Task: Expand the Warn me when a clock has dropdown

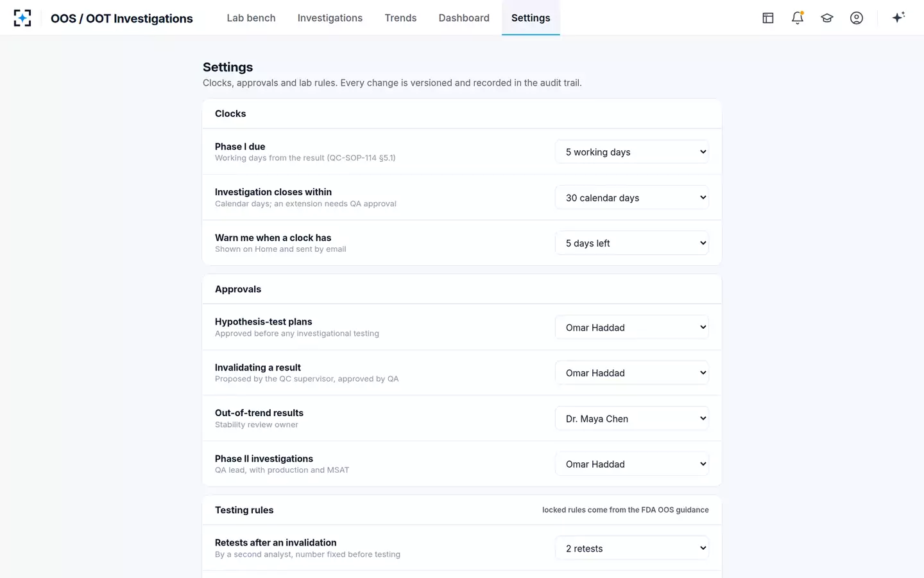Action: (x=632, y=243)
